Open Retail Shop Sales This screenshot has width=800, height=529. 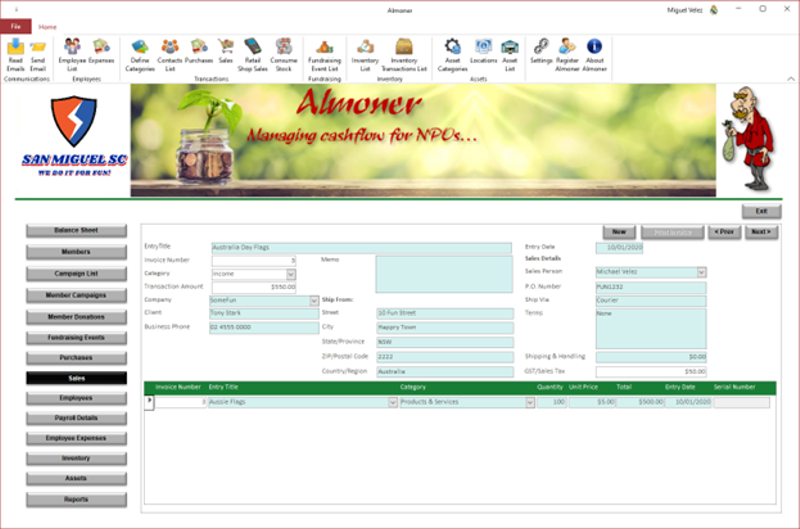click(x=253, y=55)
